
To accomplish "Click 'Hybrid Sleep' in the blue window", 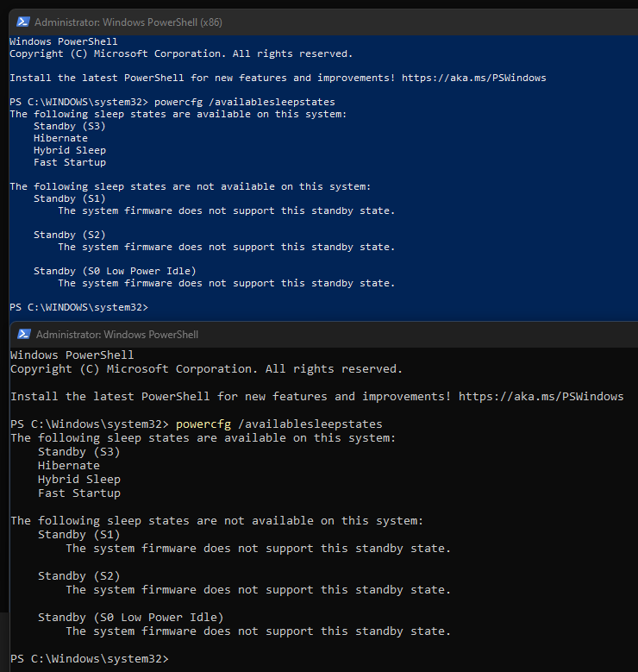I will point(70,150).
